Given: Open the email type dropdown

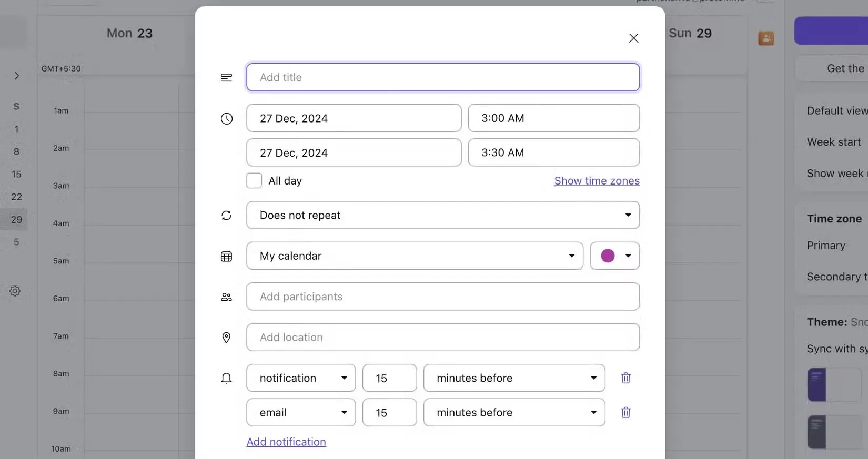Looking at the screenshot, I should 301,413.
